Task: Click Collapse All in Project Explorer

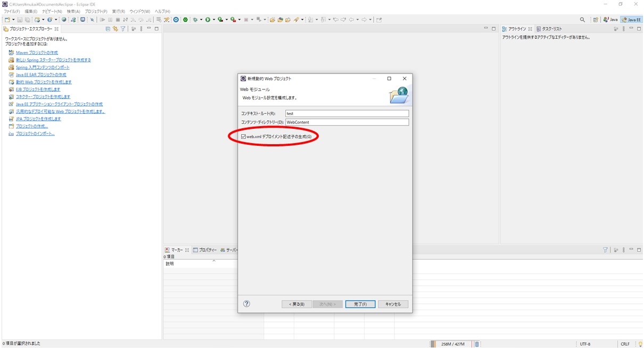Action: coord(109,29)
